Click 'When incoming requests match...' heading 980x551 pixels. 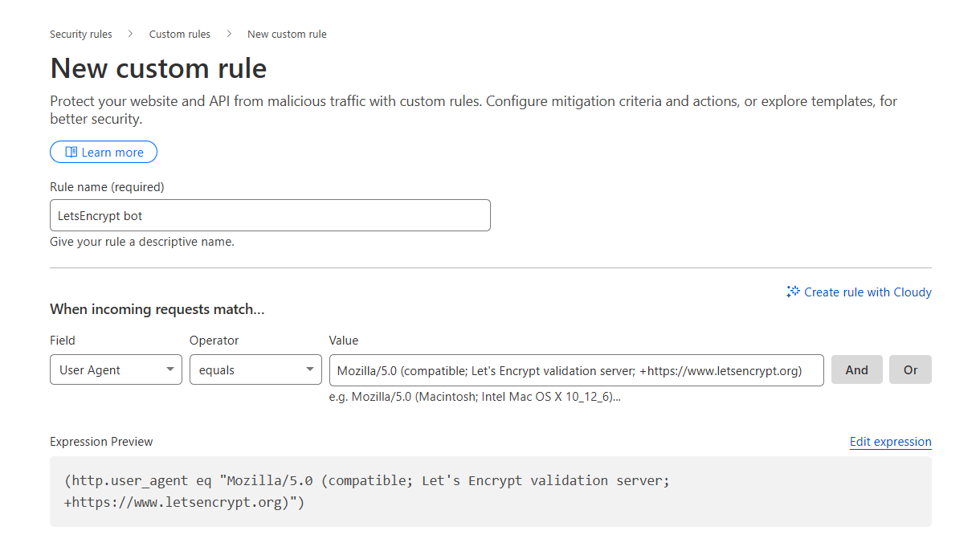point(157,309)
